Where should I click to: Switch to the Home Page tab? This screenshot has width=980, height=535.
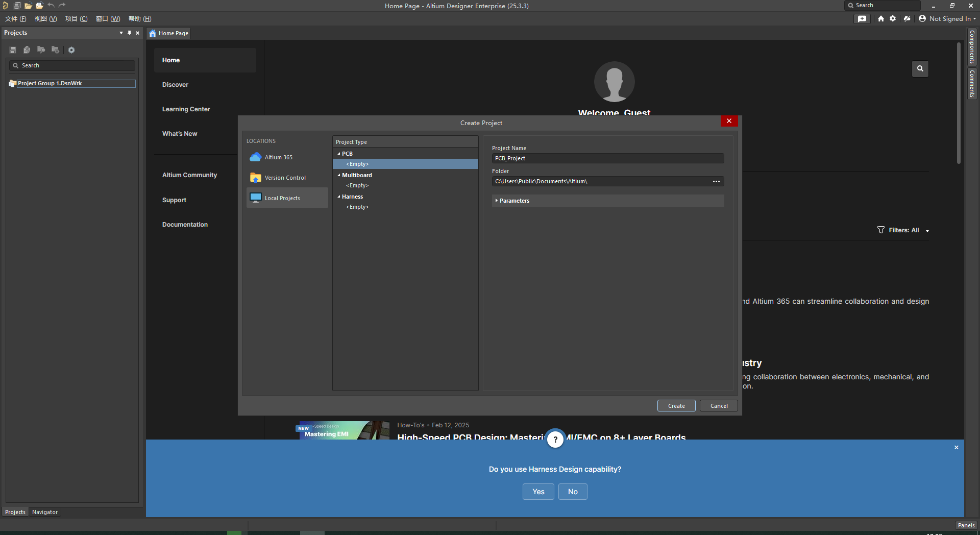click(169, 33)
